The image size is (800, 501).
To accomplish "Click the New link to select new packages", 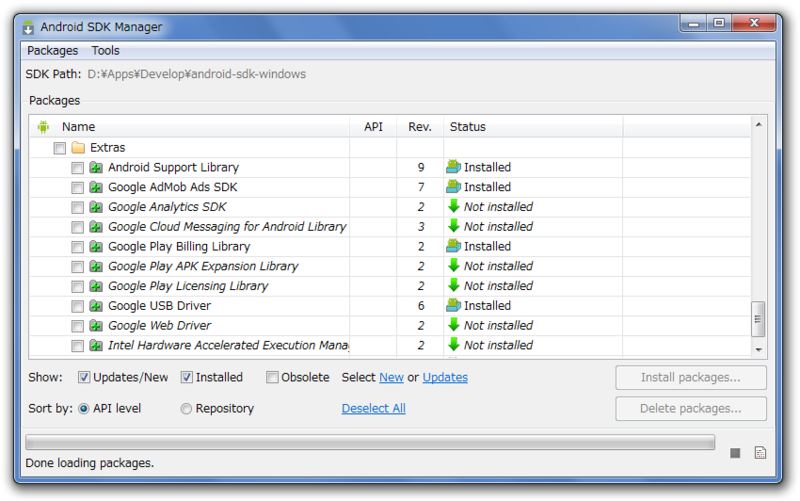I will point(391,378).
